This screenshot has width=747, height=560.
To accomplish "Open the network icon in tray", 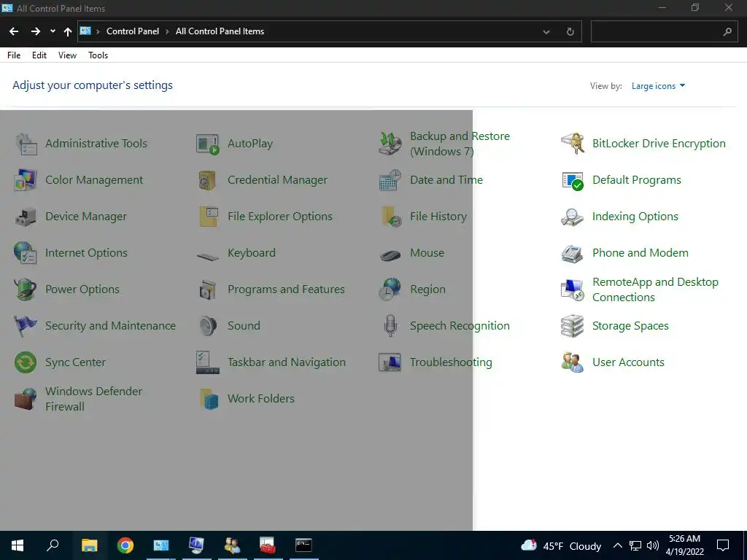I will [x=635, y=545].
